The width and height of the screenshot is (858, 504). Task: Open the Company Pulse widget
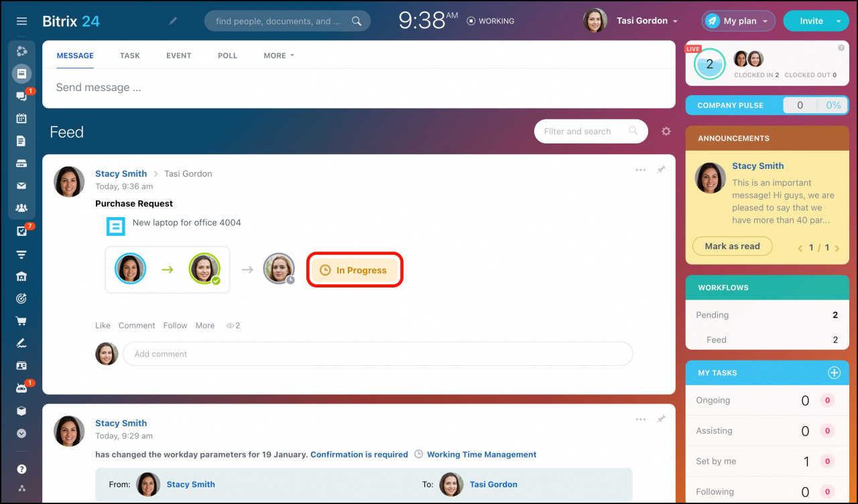pyautogui.click(x=767, y=105)
